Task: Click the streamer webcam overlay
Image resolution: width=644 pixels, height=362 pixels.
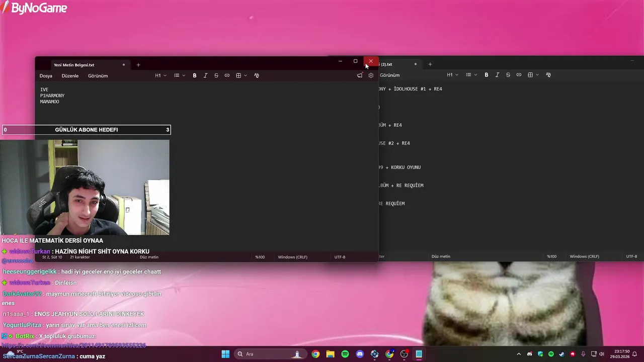Action: [x=85, y=187]
